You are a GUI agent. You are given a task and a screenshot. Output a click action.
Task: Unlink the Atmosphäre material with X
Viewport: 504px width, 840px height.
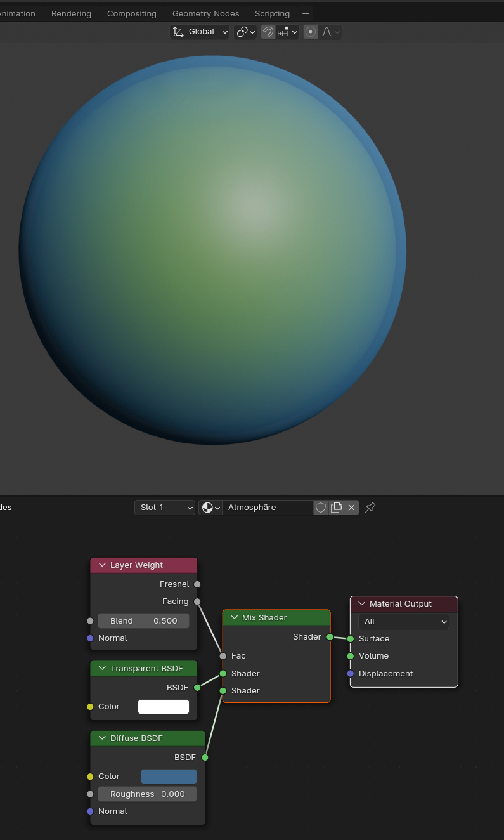click(x=352, y=508)
